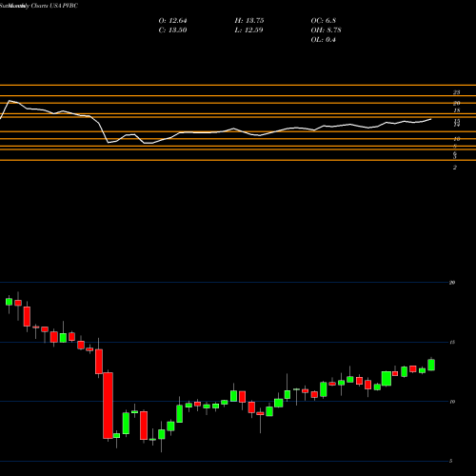Screen dimensions: 476x476
Task: Click the OL: 0.4 readout
Action: 323,40
